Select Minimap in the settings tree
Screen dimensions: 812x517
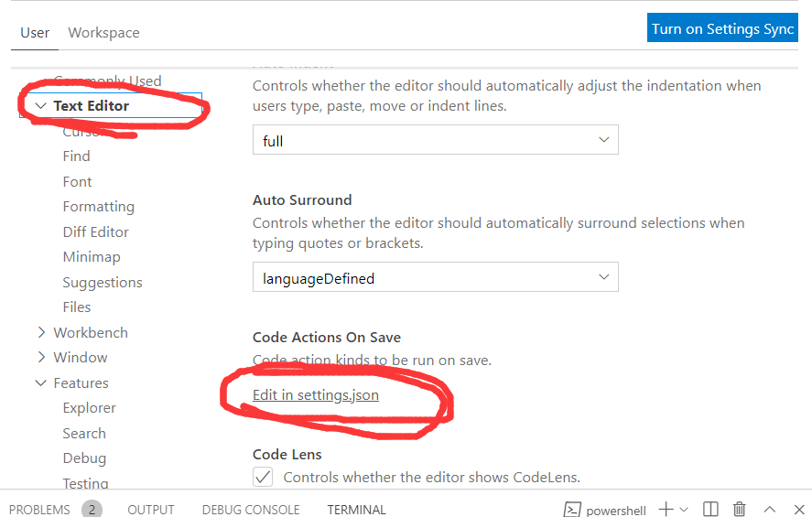92,257
